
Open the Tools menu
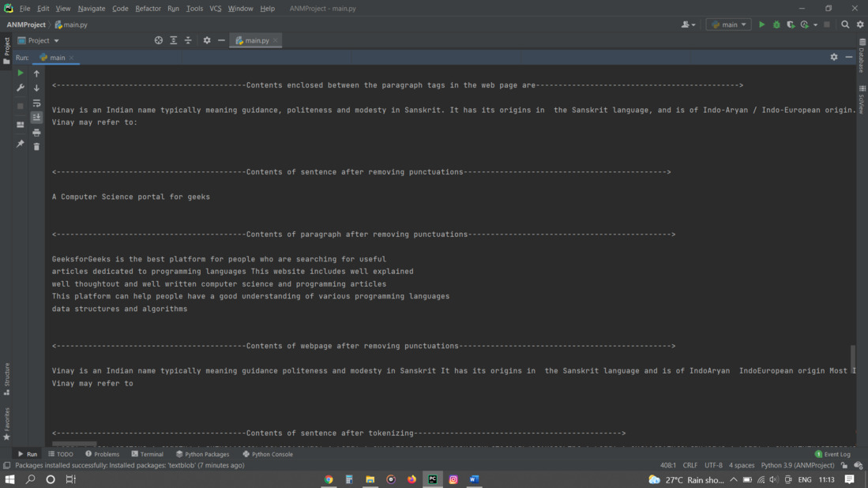coord(194,9)
